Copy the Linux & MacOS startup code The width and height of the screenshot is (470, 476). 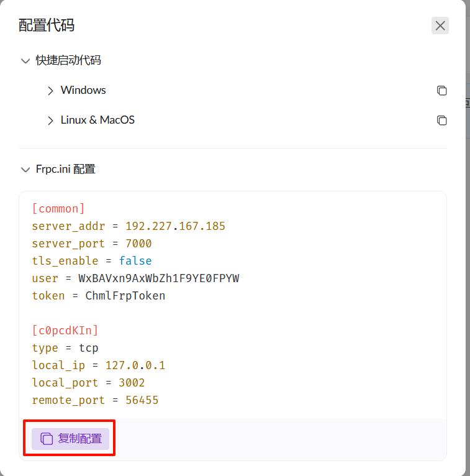tap(441, 121)
